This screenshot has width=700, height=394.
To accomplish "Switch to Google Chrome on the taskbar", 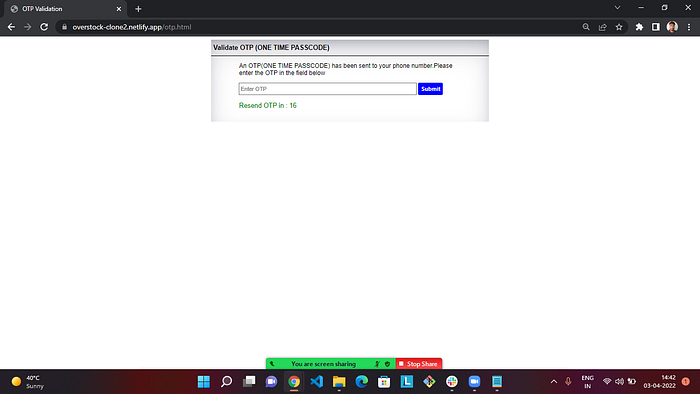I will pos(294,382).
